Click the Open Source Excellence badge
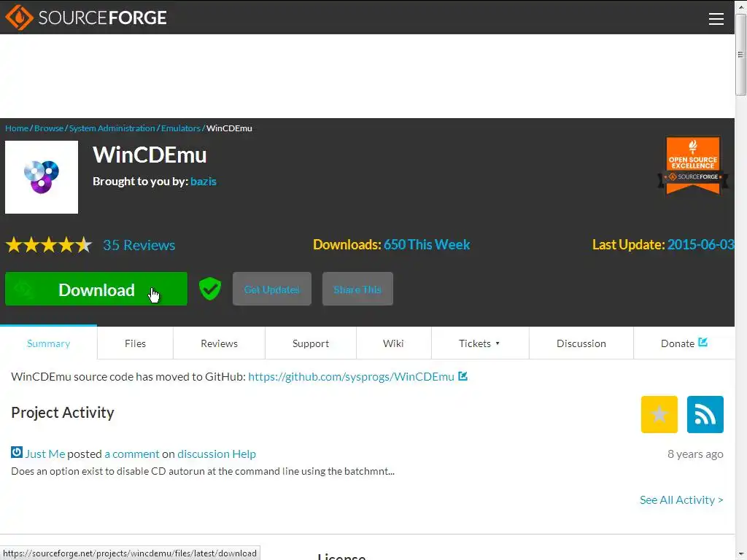 [693, 166]
